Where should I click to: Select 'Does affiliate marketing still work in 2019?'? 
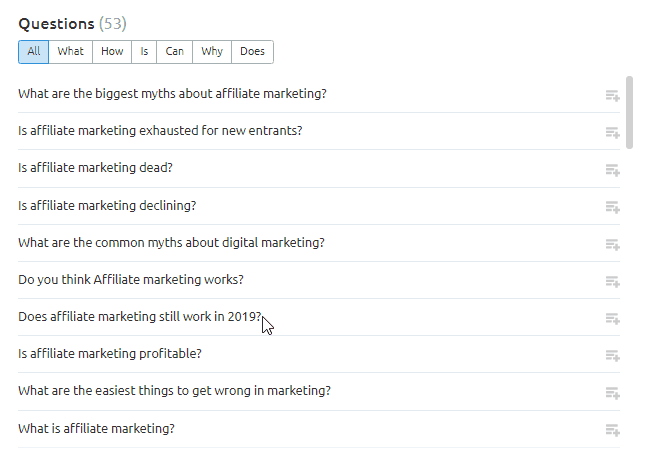(140, 317)
